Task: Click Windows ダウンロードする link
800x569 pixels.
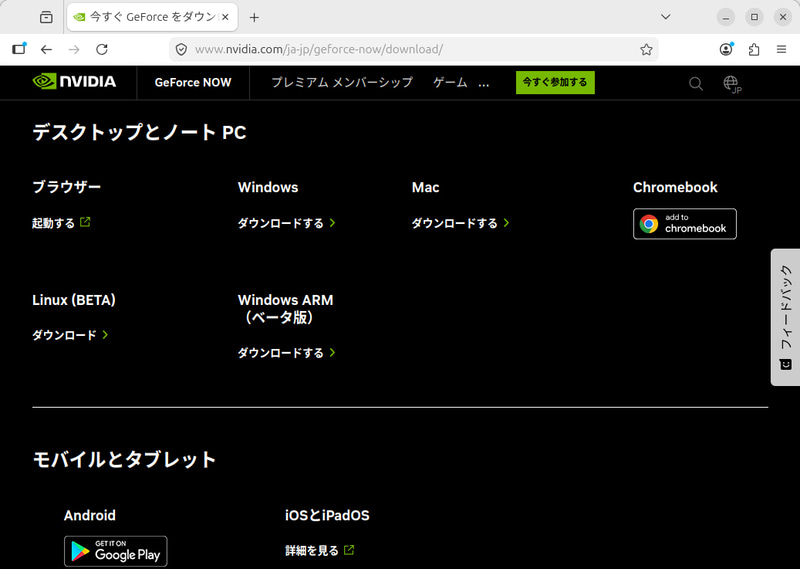Action: (x=286, y=223)
